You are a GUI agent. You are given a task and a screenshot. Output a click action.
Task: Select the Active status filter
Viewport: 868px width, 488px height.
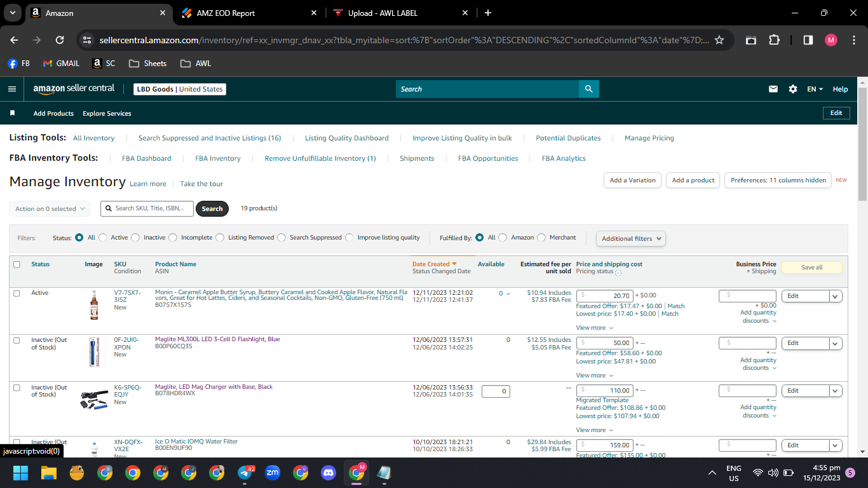[103, 238]
